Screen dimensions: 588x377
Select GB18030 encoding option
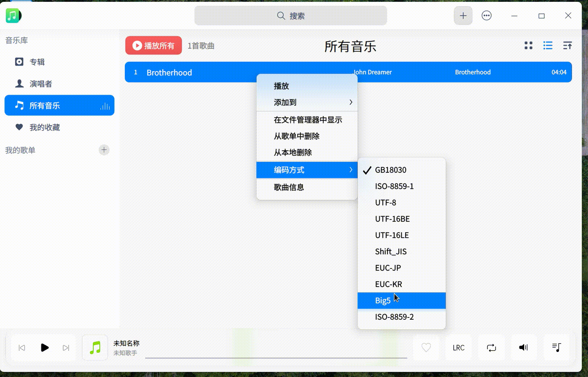tap(401, 170)
